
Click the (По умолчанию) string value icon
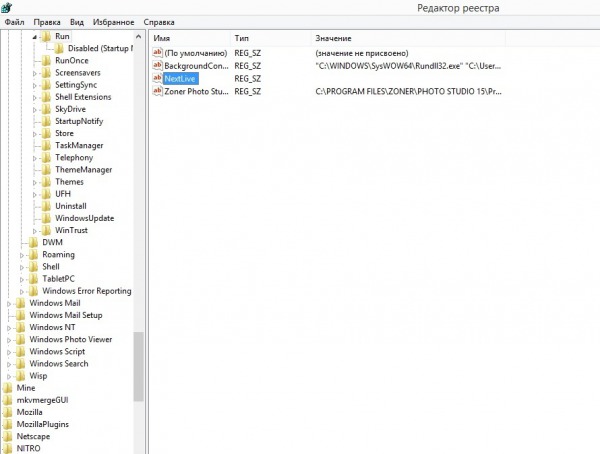coord(157,53)
